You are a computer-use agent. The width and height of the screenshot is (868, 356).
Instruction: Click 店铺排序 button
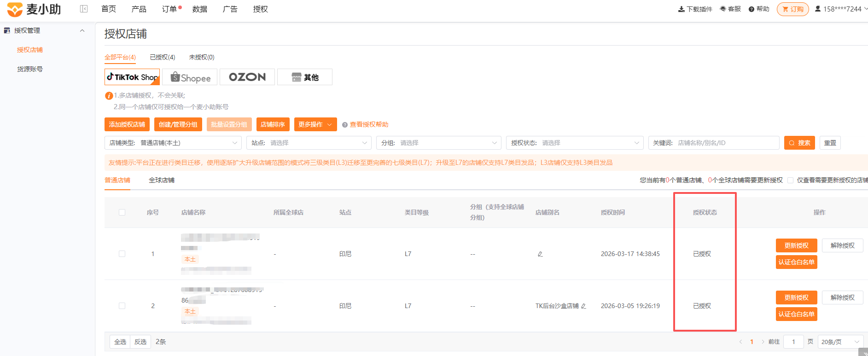click(x=273, y=124)
